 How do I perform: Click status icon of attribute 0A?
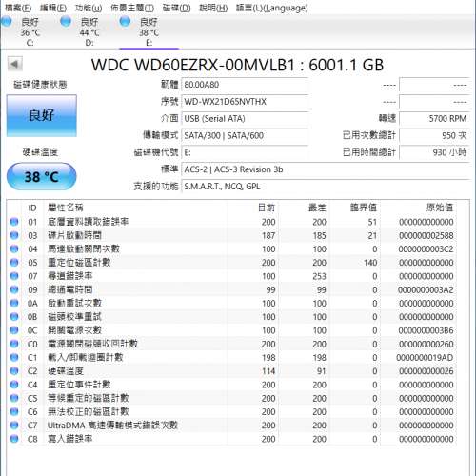14,304
